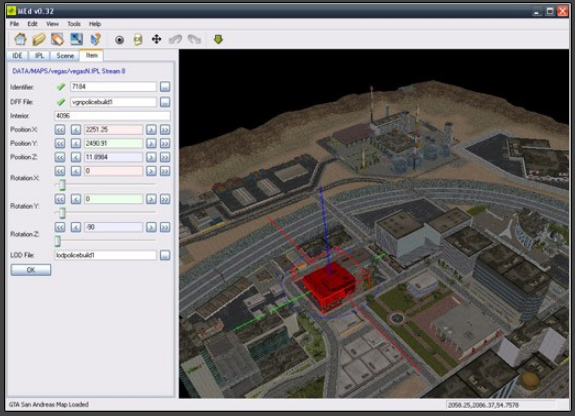This screenshot has width=575, height=416.
Task: Click the yellow clipboard toolbar icon
Action: (138, 40)
